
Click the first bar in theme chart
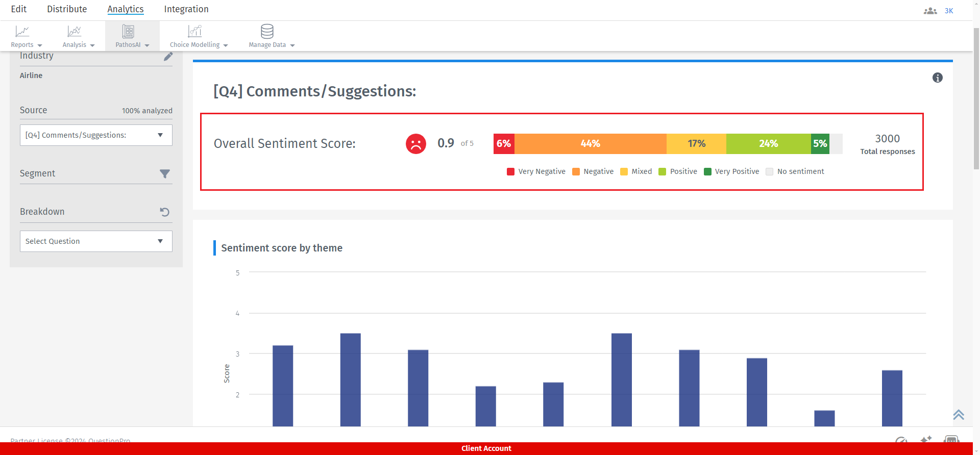click(x=283, y=386)
